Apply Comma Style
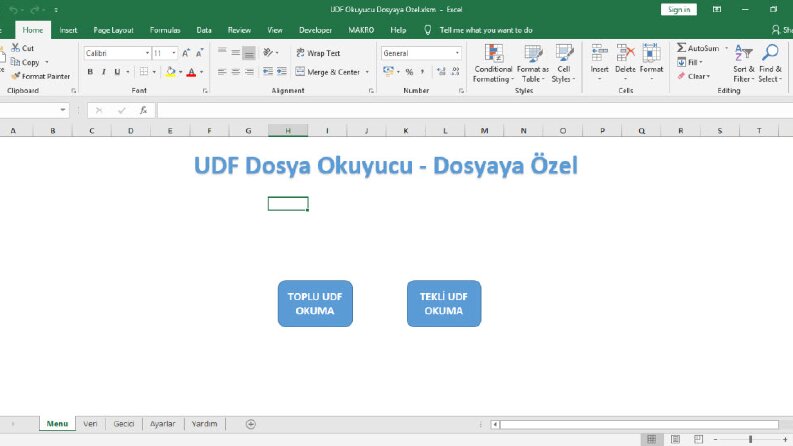This screenshot has height=446, width=793. click(422, 72)
